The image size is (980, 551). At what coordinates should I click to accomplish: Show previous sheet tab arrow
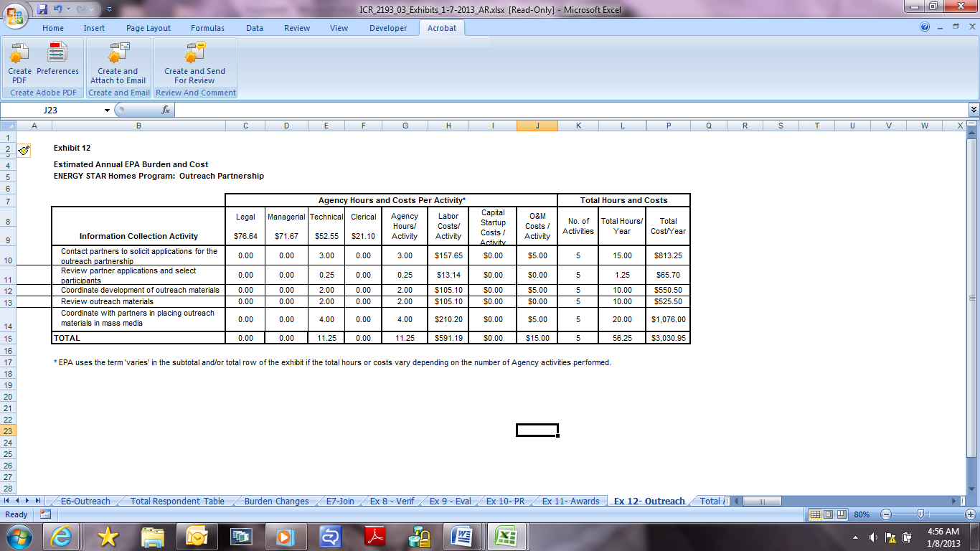click(19, 501)
